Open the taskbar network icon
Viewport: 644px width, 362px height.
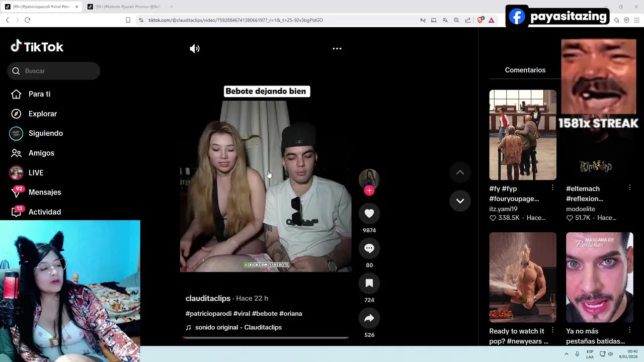(601, 354)
